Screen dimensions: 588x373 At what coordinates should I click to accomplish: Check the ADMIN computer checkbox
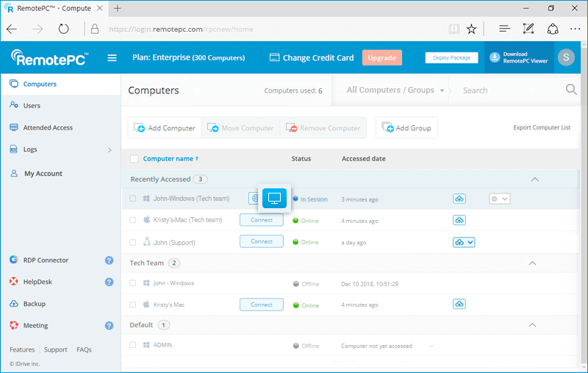(x=133, y=345)
